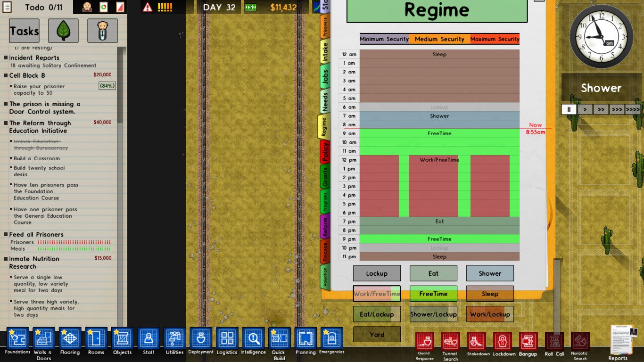Set game speed to triple fast-forward
644x362 pixels.
pos(617,109)
